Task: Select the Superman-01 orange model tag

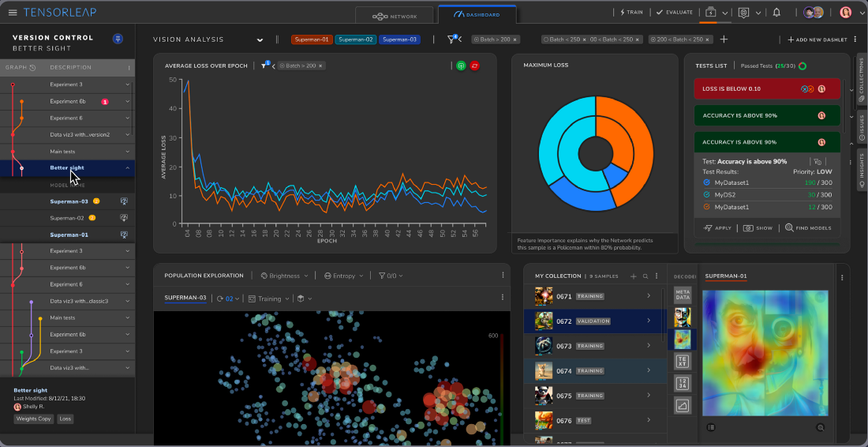Action: 311,39
